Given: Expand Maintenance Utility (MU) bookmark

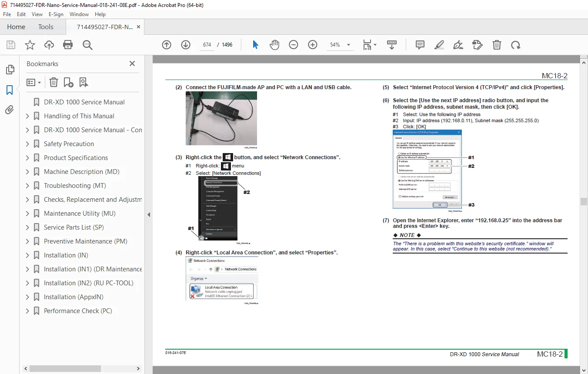Looking at the screenshot, I should (27, 214).
